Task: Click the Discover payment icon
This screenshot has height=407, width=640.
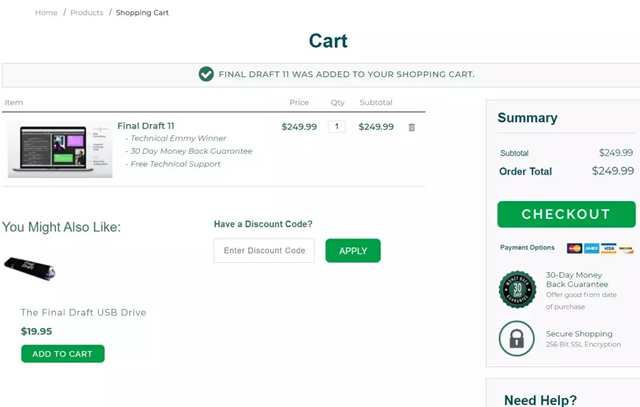Action: tap(626, 248)
